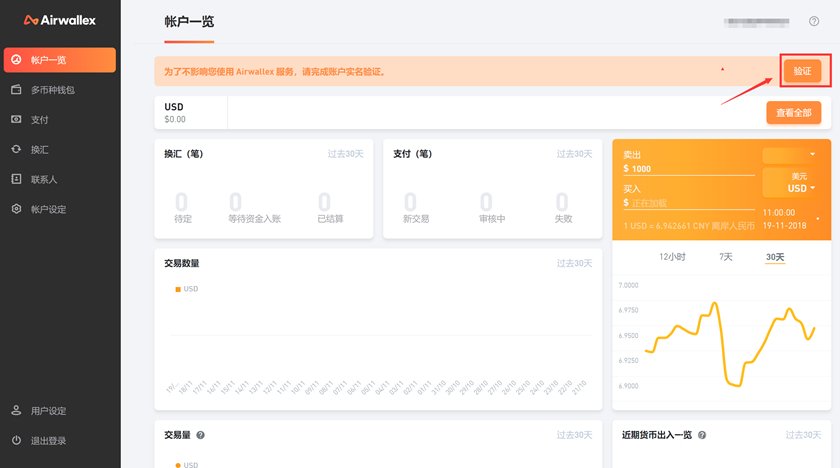Screen dimensions: 840x468
Task: Click the 用户设定 person icon
Action: (17, 411)
